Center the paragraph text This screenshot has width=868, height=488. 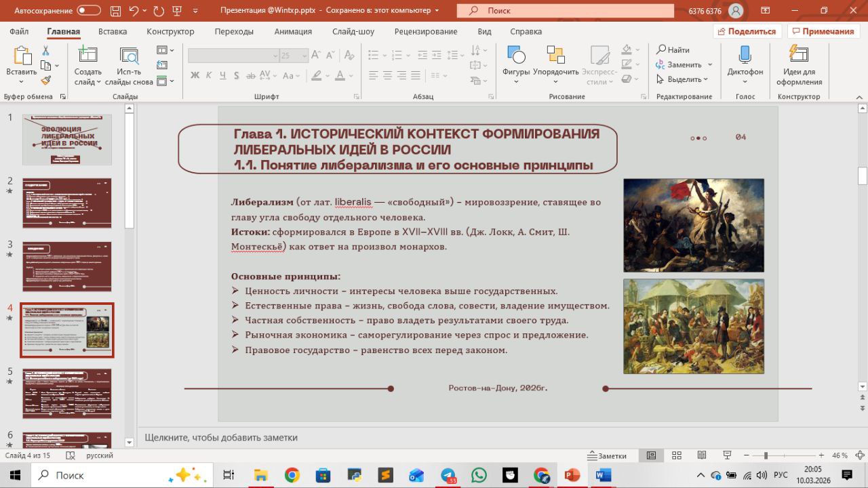(387, 75)
